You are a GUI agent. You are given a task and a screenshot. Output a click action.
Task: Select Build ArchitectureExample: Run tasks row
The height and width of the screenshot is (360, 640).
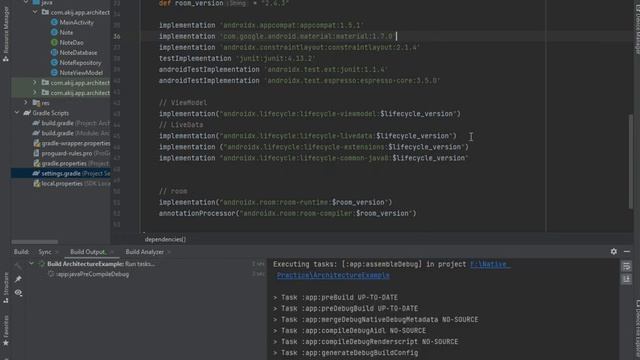point(101,264)
